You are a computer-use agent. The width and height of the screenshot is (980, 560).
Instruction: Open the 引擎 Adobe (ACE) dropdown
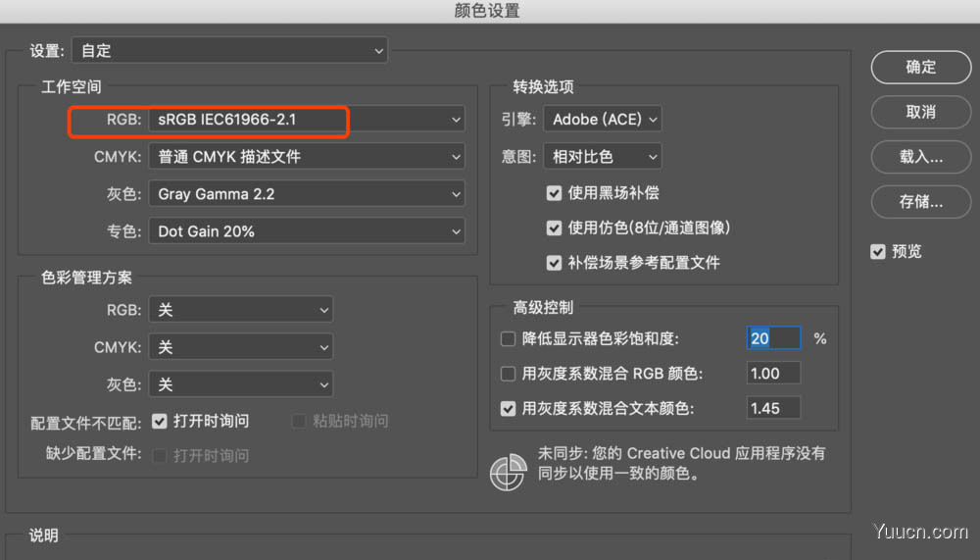tap(603, 119)
